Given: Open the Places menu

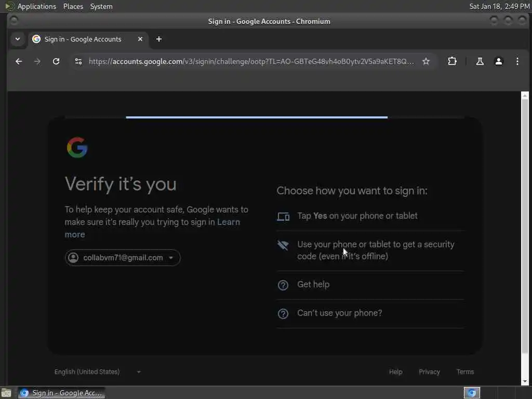Looking at the screenshot, I should click(73, 6).
